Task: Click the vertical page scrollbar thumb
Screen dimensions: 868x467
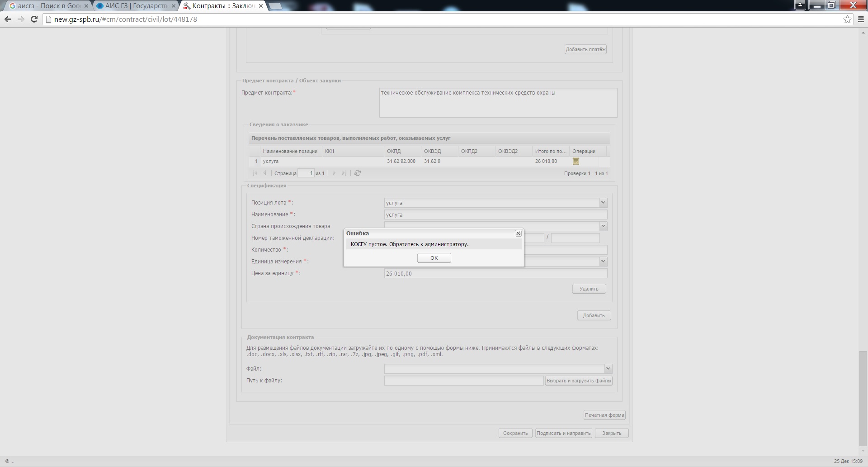Action: [863, 399]
